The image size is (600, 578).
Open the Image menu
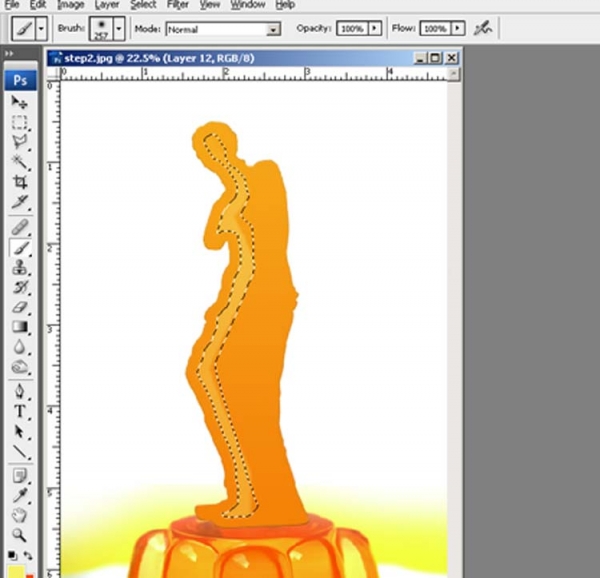point(71,5)
